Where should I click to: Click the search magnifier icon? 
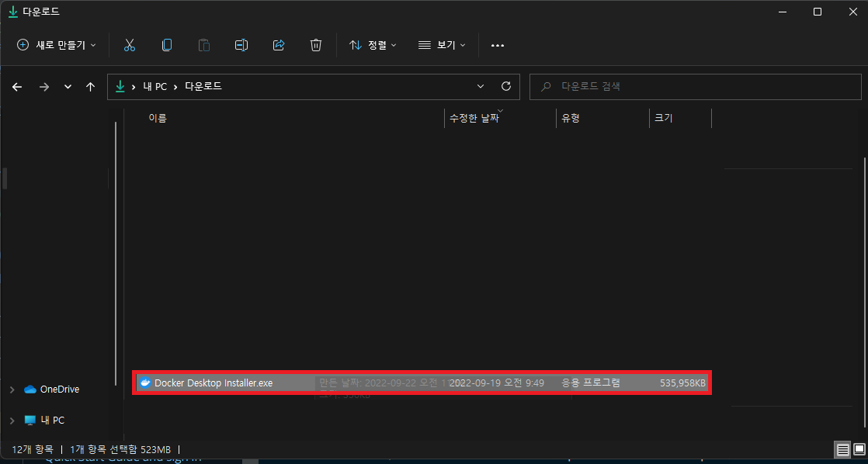(546, 87)
